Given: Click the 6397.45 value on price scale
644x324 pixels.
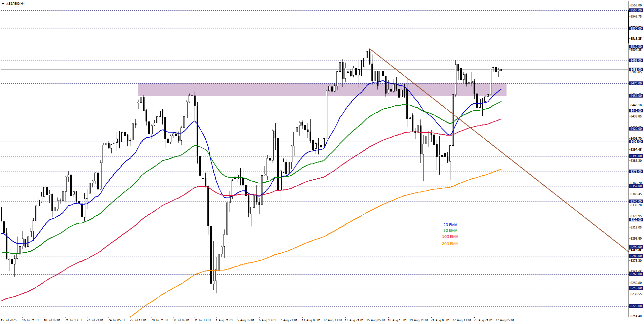Looking at the screenshot, I should pos(636,150).
